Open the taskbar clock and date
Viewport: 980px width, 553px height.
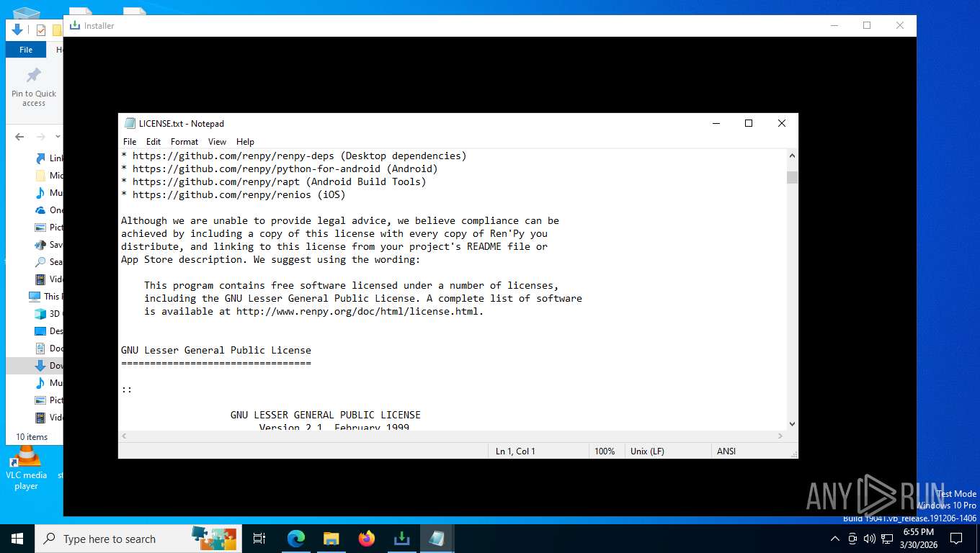tap(919, 539)
